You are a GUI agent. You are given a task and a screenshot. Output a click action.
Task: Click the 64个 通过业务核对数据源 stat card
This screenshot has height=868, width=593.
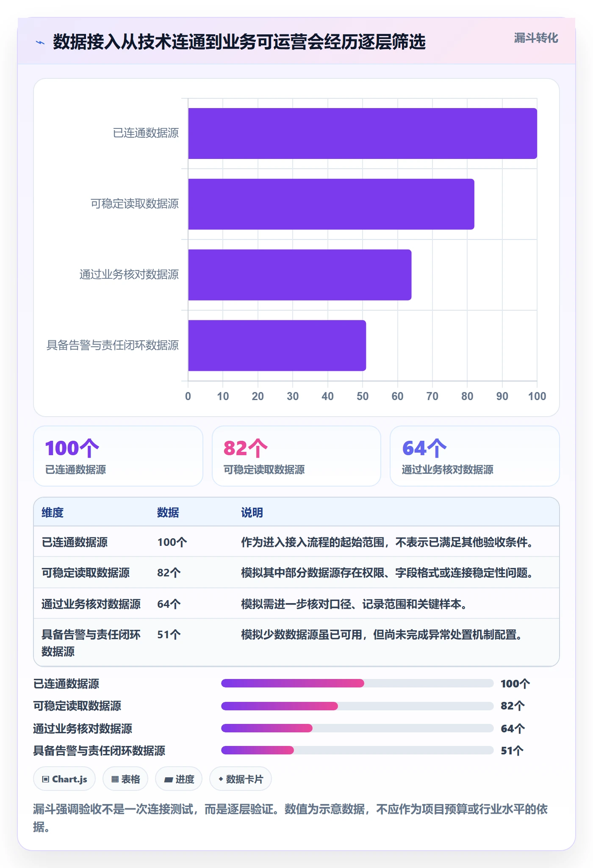pyautogui.click(x=475, y=456)
